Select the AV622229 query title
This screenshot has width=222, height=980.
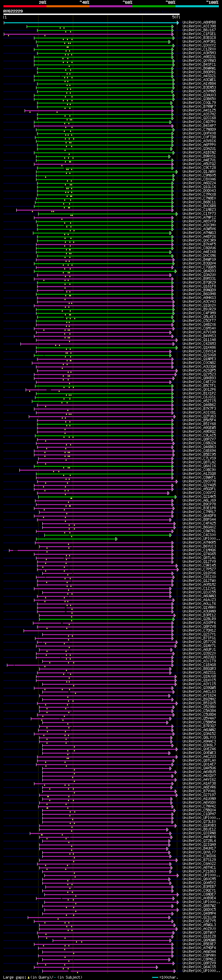point(13,11)
